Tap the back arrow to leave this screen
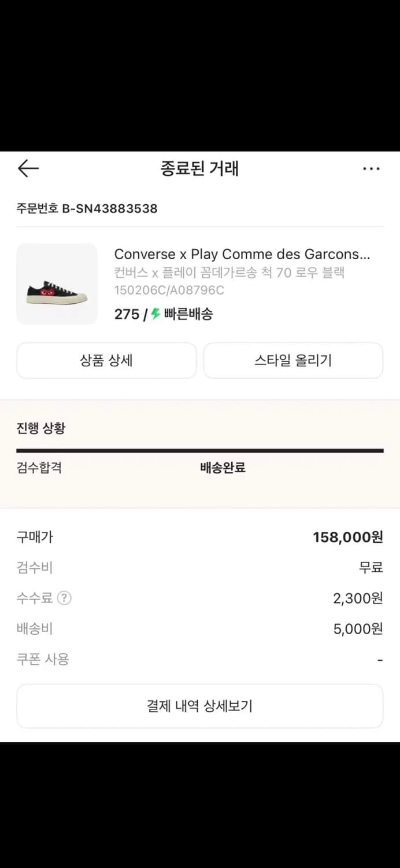The width and height of the screenshot is (400, 868). point(27,168)
